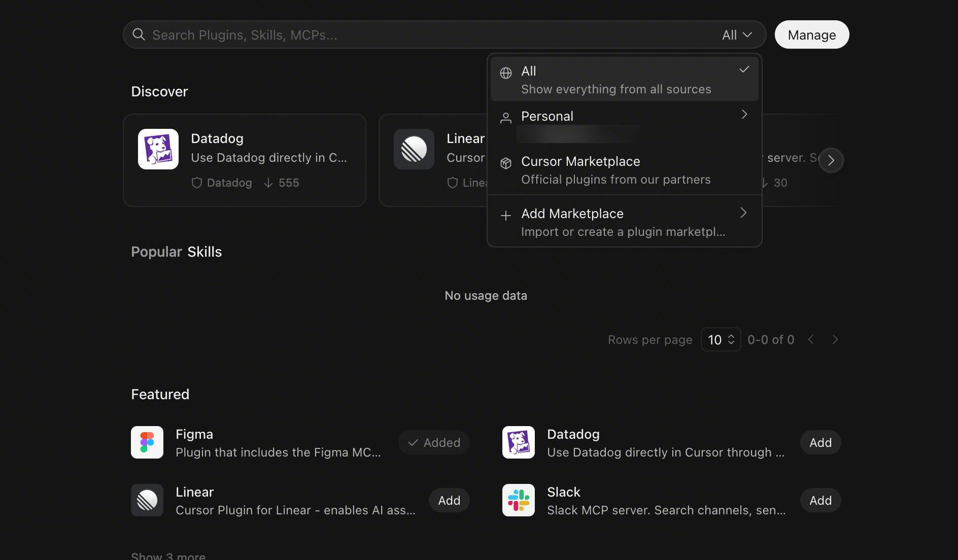Click the Datadog logo in Featured list
Image resolution: width=958 pixels, height=560 pixels.
[519, 442]
